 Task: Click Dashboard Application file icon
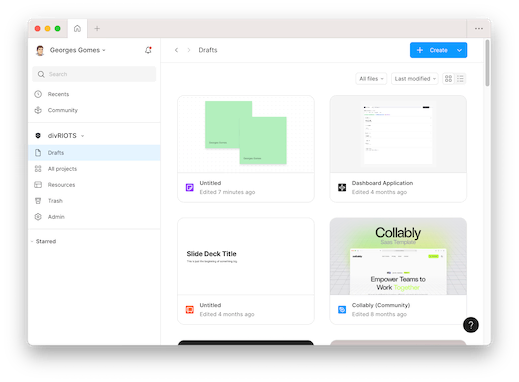pyautogui.click(x=342, y=188)
